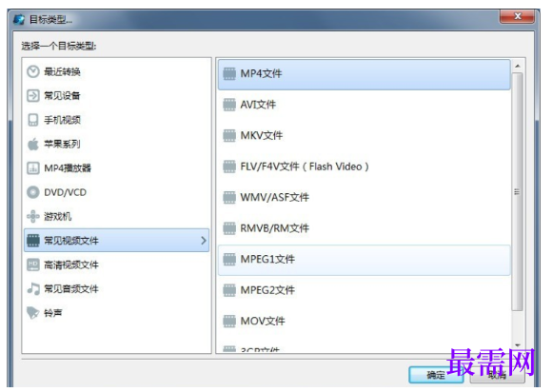Click the 取消 cancel button
This screenshot has height=392, width=553.
pyautogui.click(x=497, y=375)
